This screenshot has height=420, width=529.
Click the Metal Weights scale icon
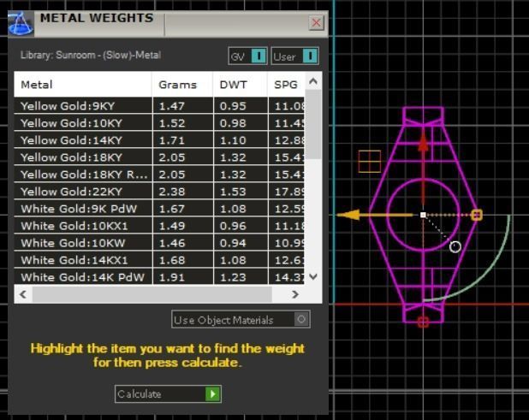point(21,23)
